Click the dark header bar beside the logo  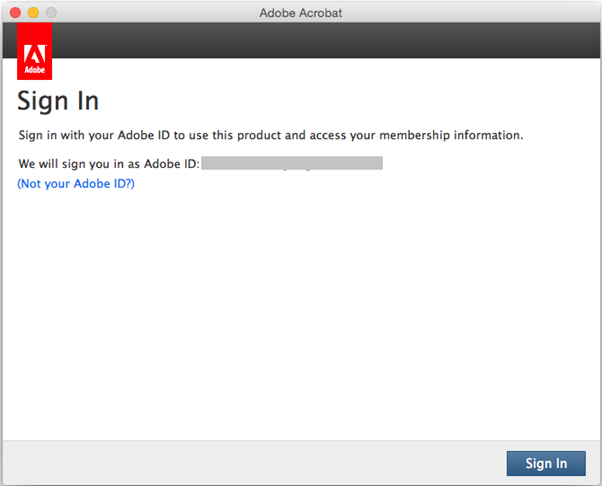300,40
